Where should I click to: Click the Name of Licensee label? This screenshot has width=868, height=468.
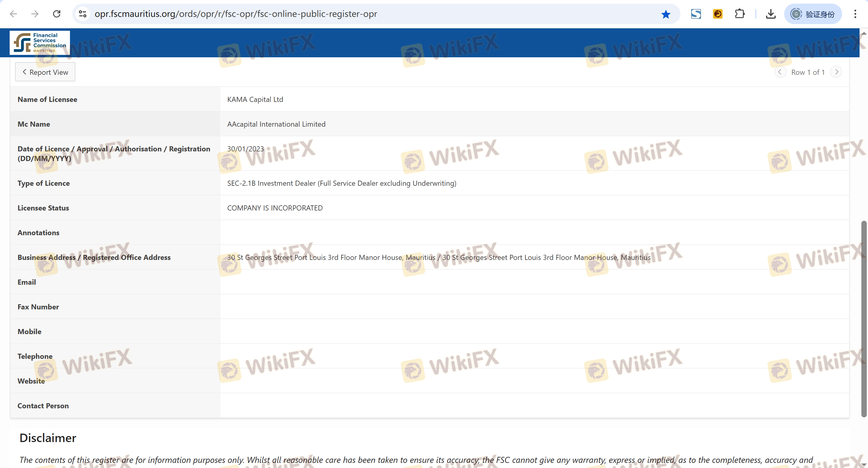click(47, 100)
